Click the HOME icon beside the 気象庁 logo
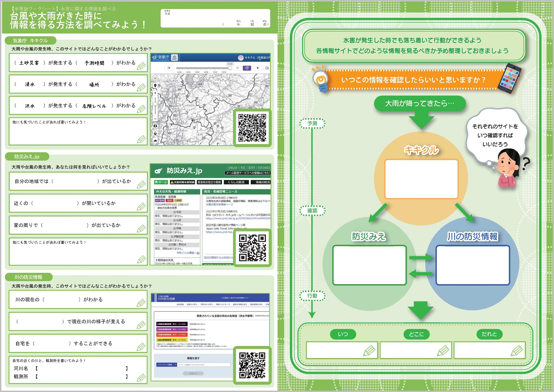The height and width of the screenshot is (392, 554). [174, 58]
